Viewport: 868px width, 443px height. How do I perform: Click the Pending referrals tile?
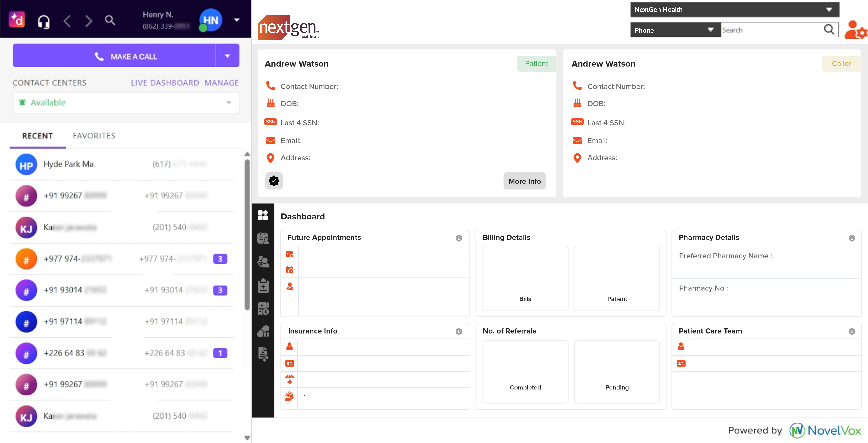(x=617, y=372)
